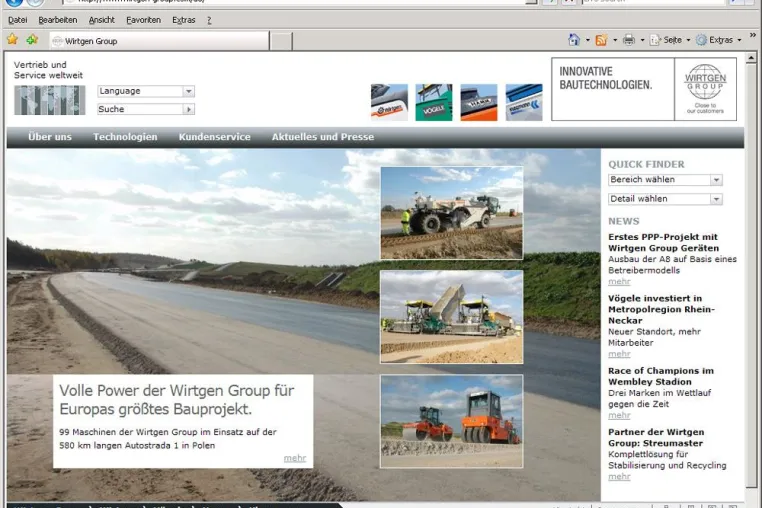Click the RSS feed icon
The height and width of the screenshot is (508, 762).
coord(601,40)
